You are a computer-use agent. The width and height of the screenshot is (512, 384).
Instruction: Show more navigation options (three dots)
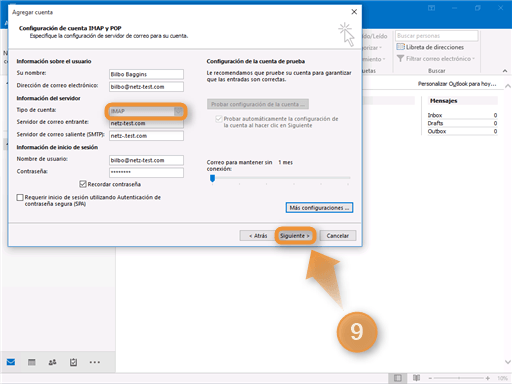95,362
